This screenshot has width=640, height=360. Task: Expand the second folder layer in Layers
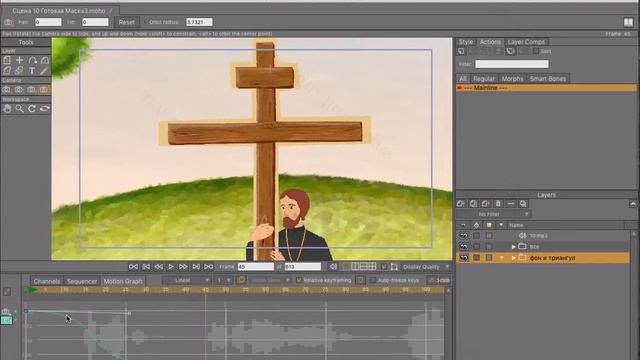coord(513,247)
